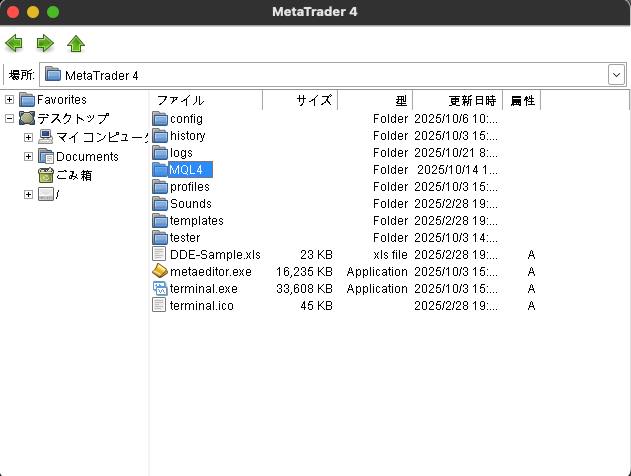The image size is (631, 476).
Task: Select the metaeditor.exe application icon
Action: [160, 271]
